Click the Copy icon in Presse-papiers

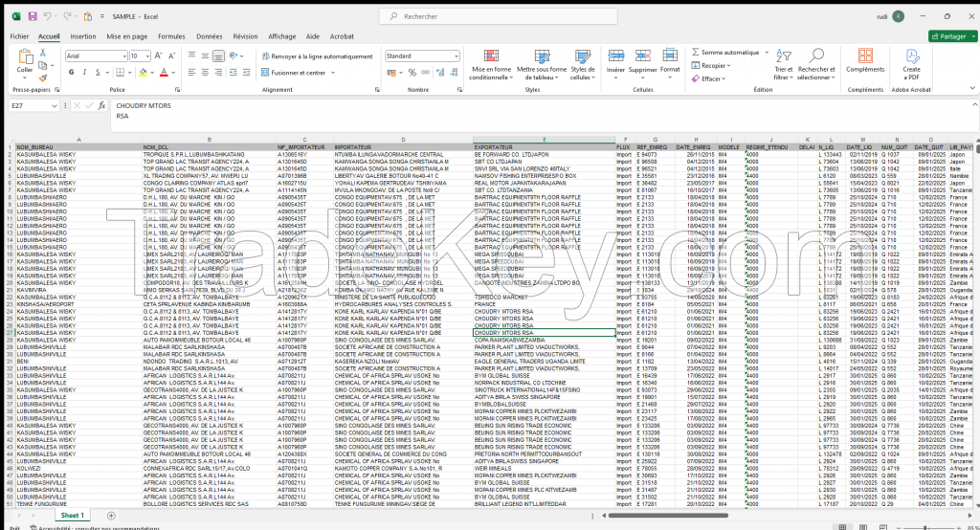tap(42, 65)
